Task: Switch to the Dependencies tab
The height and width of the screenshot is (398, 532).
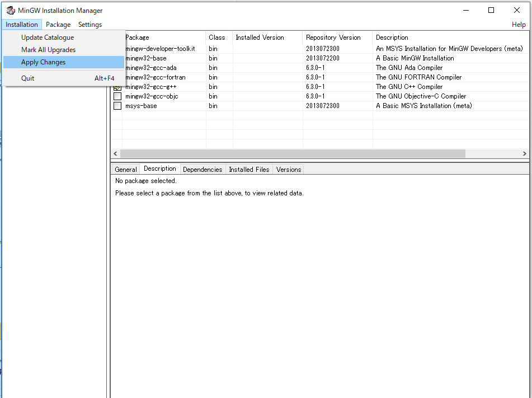Action: (x=203, y=170)
